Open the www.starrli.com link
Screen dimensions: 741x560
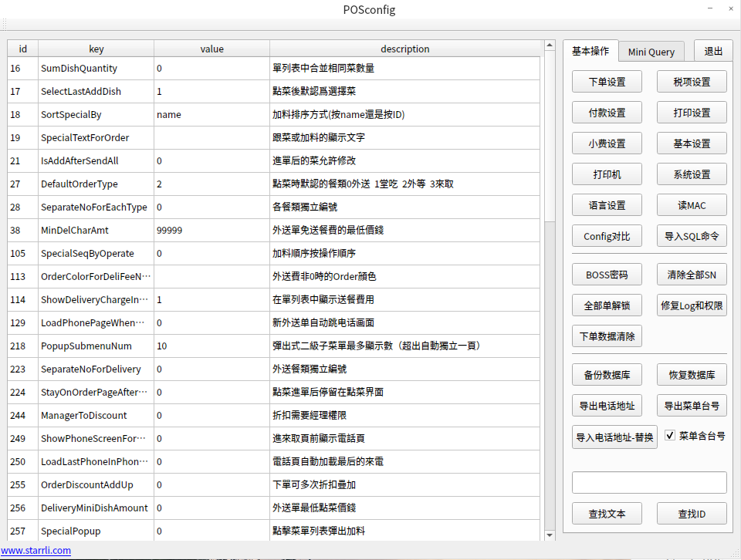click(x=36, y=550)
